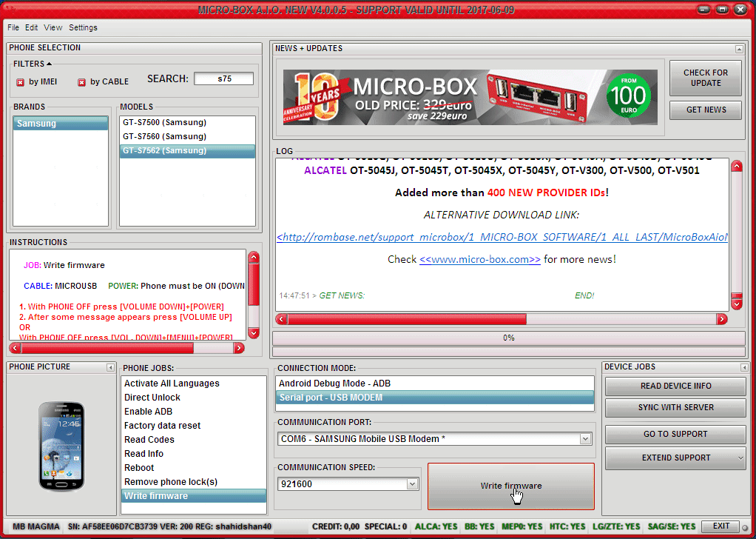Open the Edit menu
Image resolution: width=756 pixels, height=539 pixels.
tap(31, 27)
